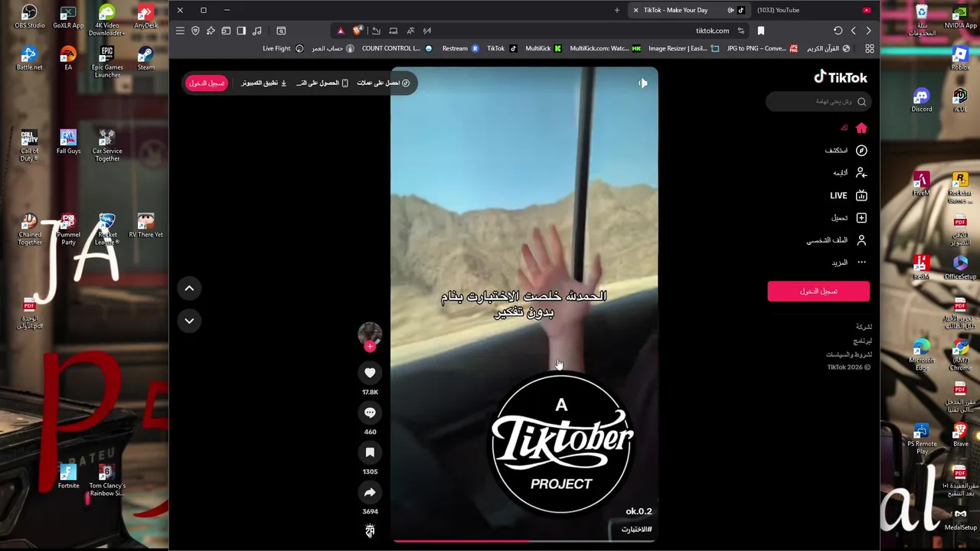Open Fortnite desktop shortcut
The height and width of the screenshot is (551, 980).
(x=68, y=477)
